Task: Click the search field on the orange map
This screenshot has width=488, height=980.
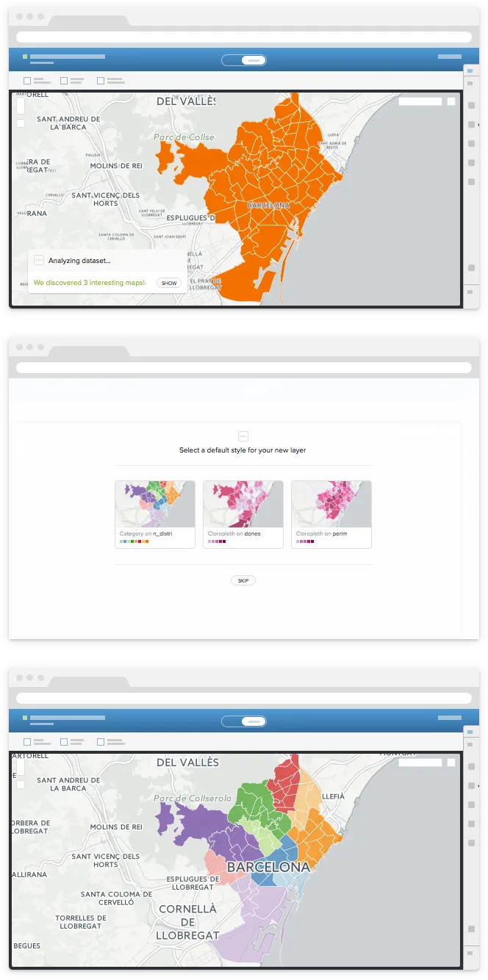Action: tap(420, 101)
